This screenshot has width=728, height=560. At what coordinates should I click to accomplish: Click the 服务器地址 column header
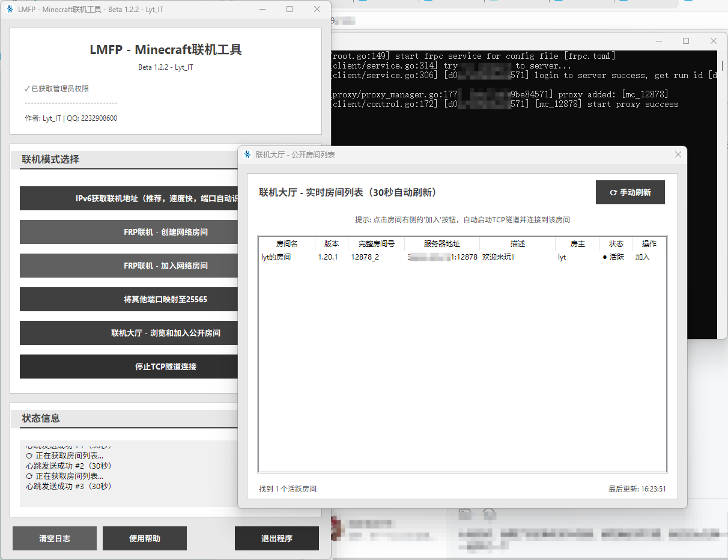pos(441,244)
